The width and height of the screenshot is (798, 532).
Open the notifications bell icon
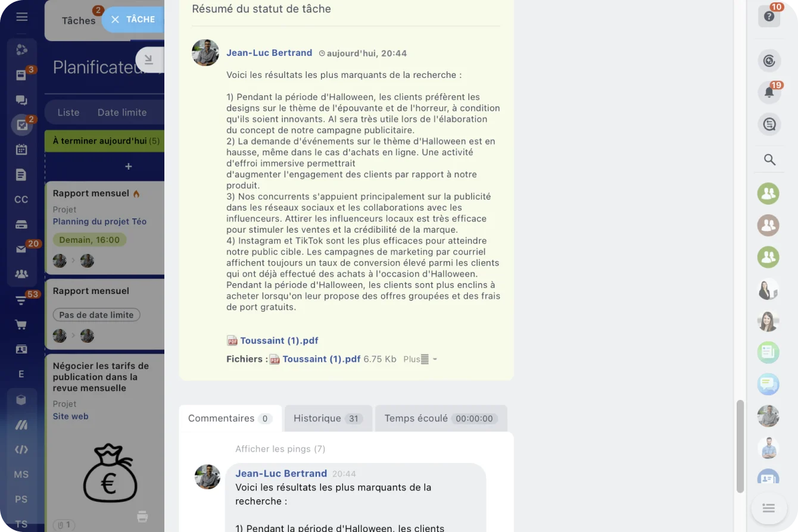[x=769, y=92]
